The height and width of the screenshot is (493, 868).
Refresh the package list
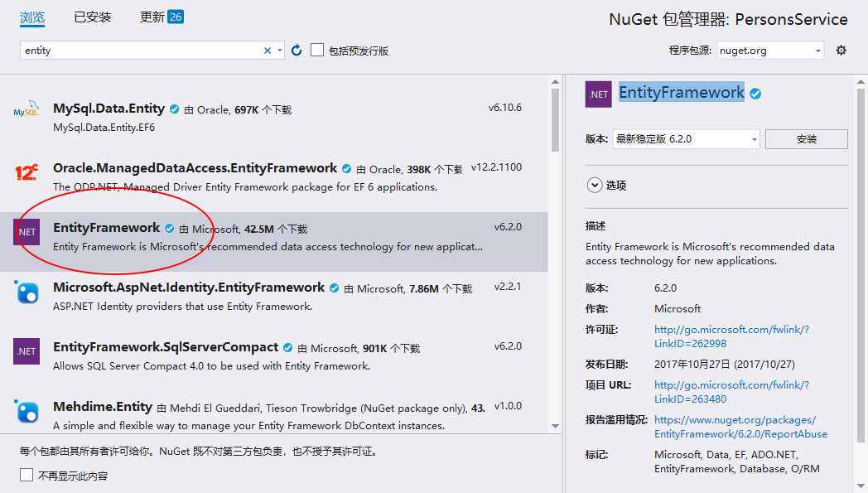click(297, 51)
